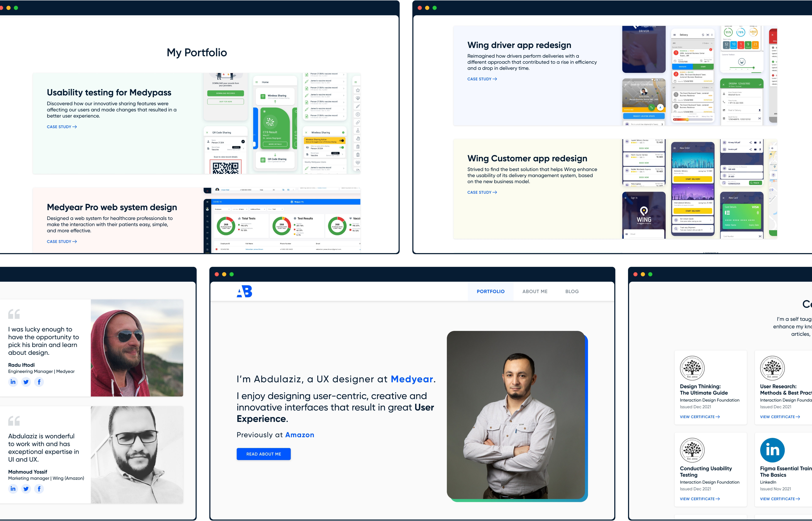Switch to the BLOG tab
The height and width of the screenshot is (521, 812).
click(x=572, y=291)
